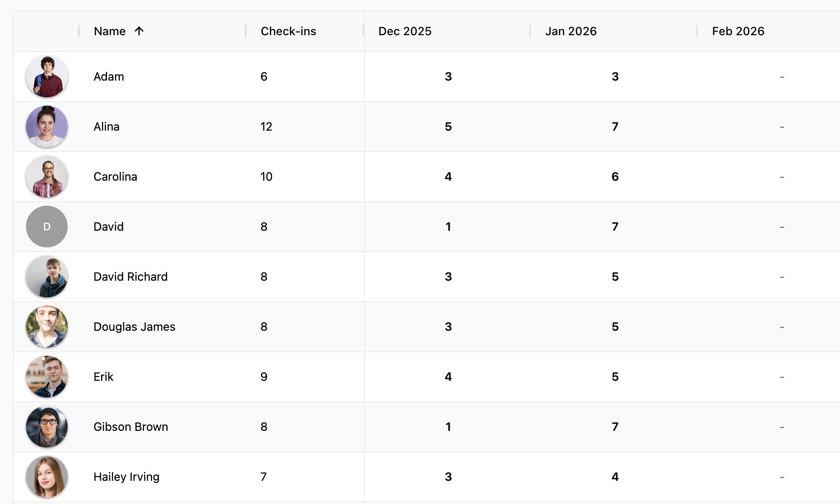Image resolution: width=840 pixels, height=504 pixels.
Task: Click Erik's total check-ins value 9
Action: click(264, 377)
